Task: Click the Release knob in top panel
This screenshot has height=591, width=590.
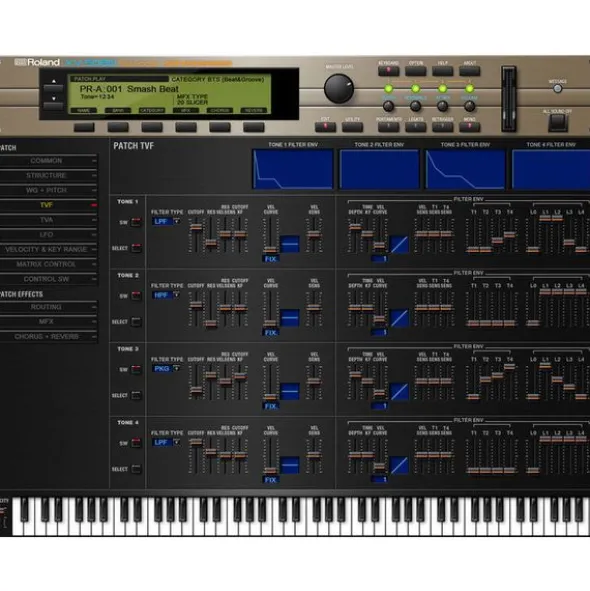Action: [x=469, y=107]
